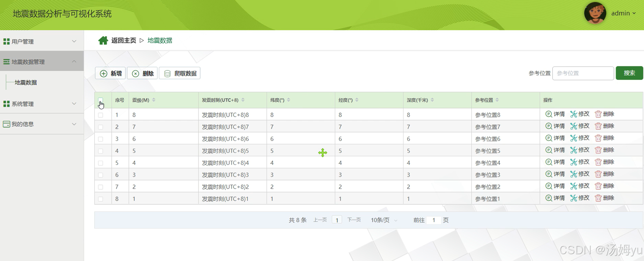Check the box for row 序号 4
The height and width of the screenshot is (261, 644).
click(x=100, y=151)
